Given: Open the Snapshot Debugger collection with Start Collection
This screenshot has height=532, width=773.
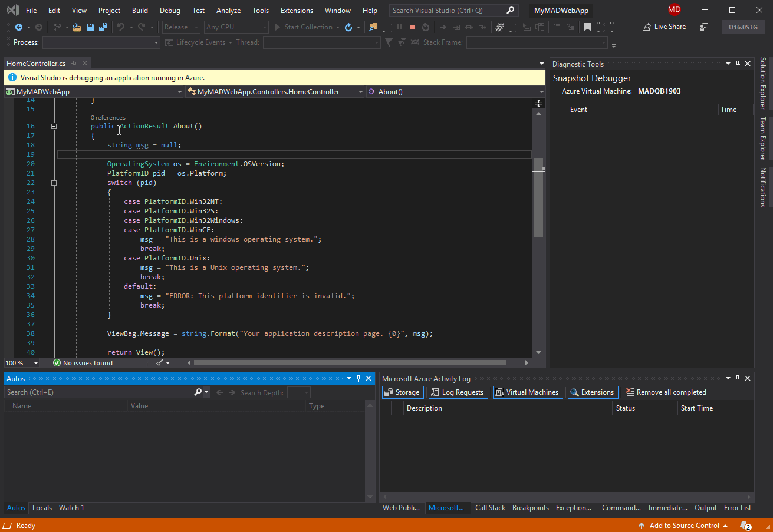Looking at the screenshot, I should tap(307, 27).
